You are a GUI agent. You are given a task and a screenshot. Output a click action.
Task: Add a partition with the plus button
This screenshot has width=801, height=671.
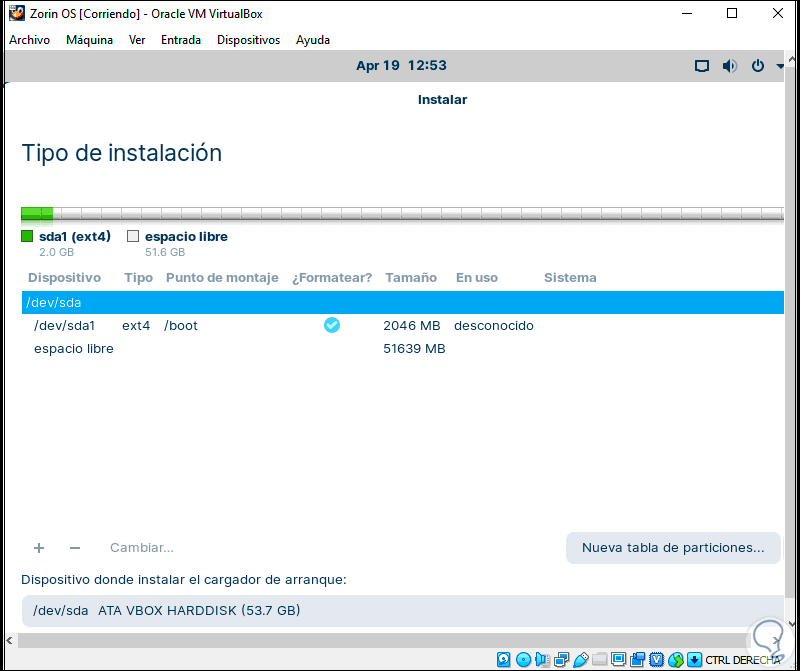(x=39, y=548)
